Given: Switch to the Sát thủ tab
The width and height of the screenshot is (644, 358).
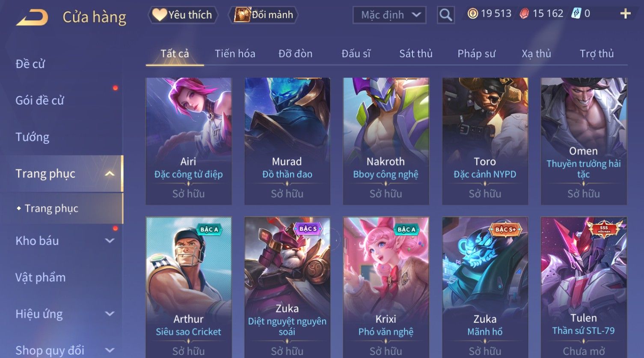Looking at the screenshot, I should pyautogui.click(x=415, y=54).
